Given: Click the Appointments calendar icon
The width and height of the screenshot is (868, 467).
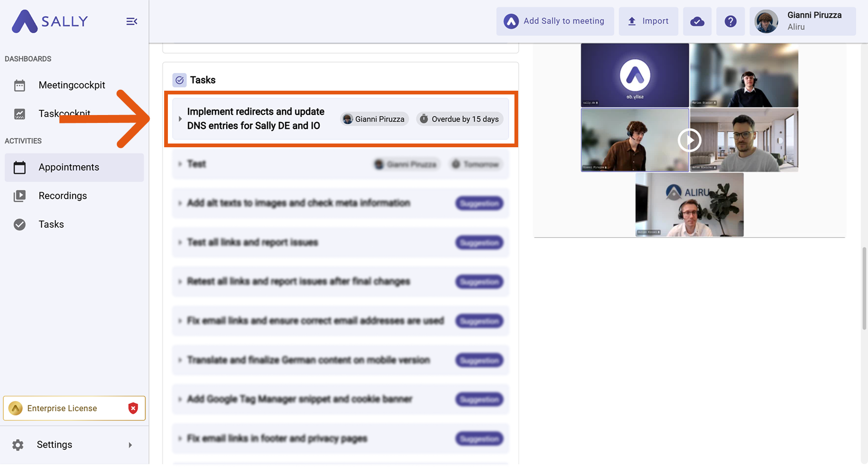Looking at the screenshot, I should pos(20,167).
